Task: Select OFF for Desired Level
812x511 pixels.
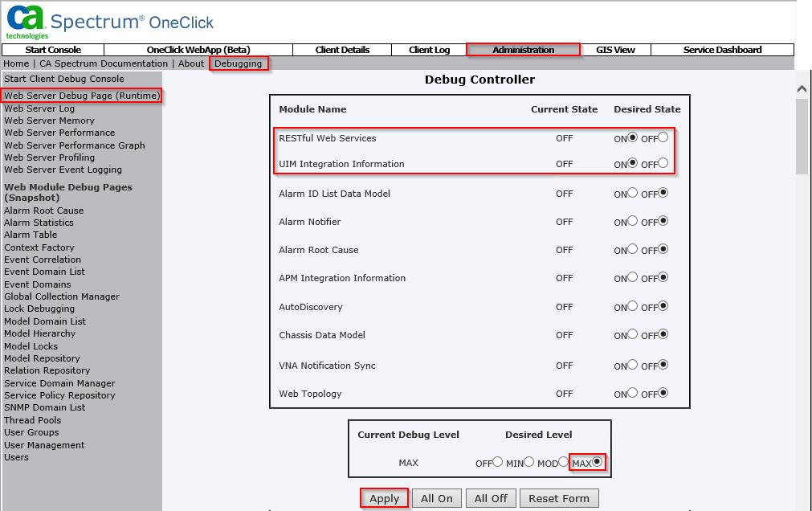Action: coord(498,461)
